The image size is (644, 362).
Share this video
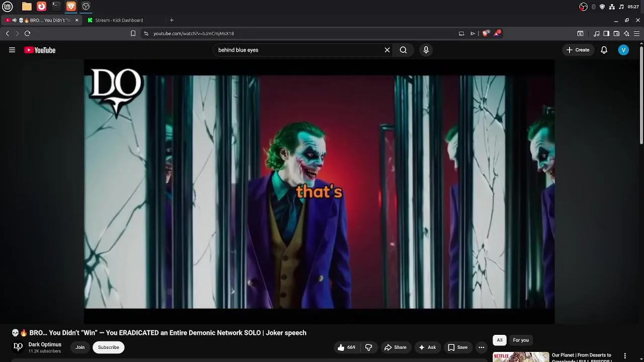coord(395,347)
